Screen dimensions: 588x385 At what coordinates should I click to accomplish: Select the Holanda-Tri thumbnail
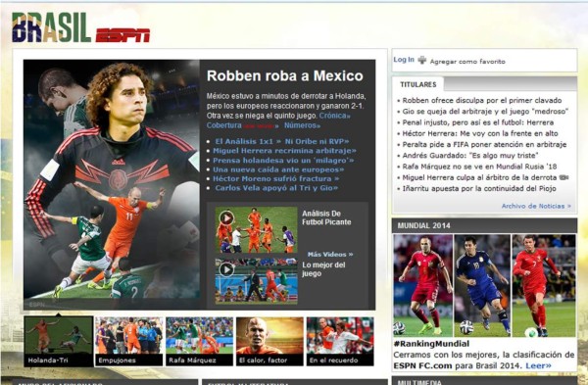click(x=58, y=341)
